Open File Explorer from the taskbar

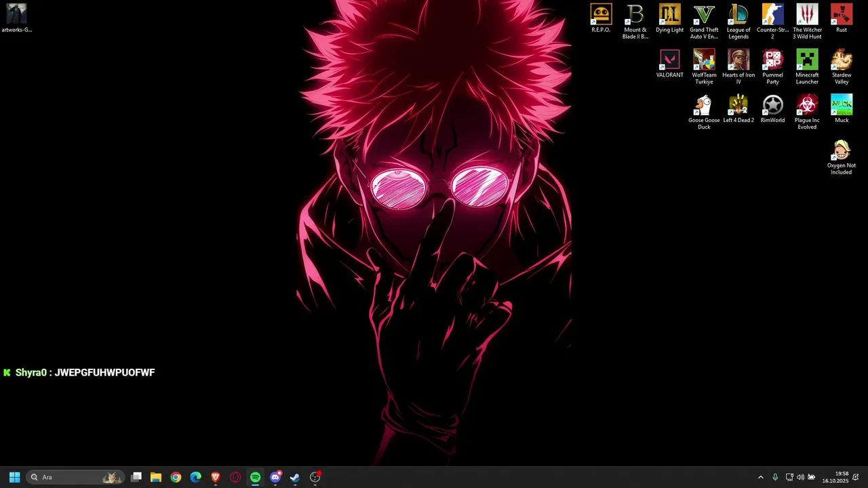156,477
